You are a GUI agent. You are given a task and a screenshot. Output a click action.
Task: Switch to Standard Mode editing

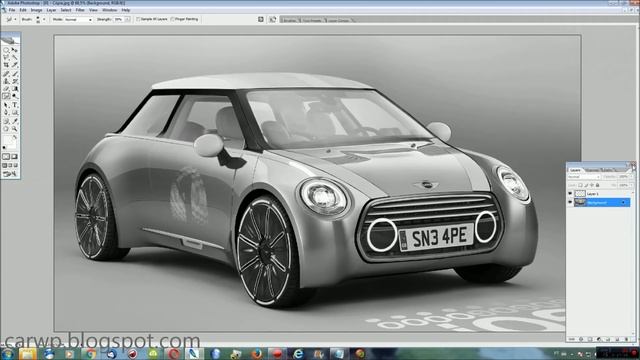click(6, 156)
